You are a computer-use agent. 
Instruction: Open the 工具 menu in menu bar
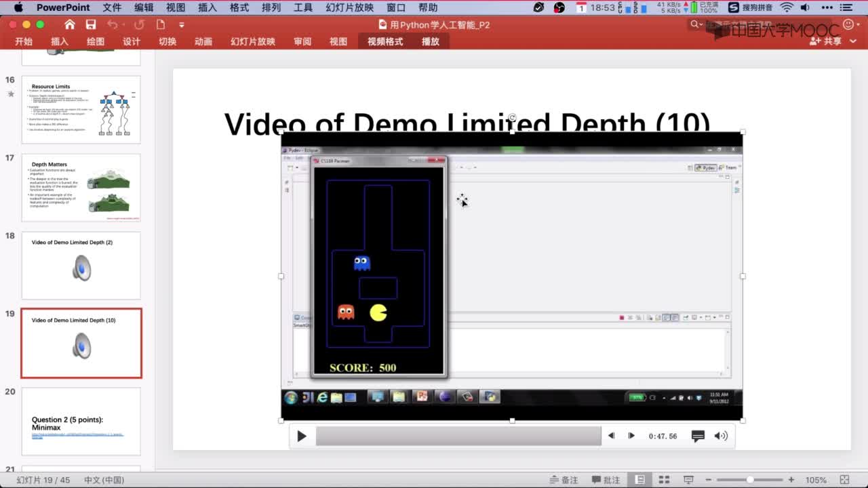303,7
